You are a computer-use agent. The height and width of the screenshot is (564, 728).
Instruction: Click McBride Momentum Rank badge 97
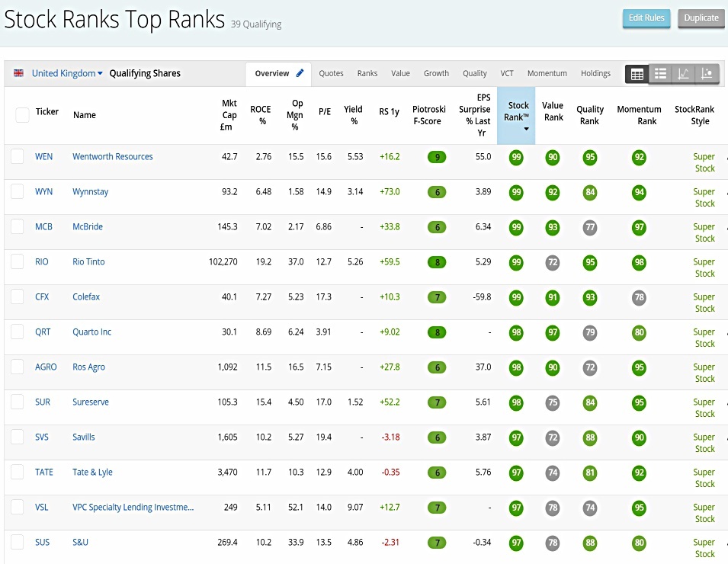coord(640,227)
